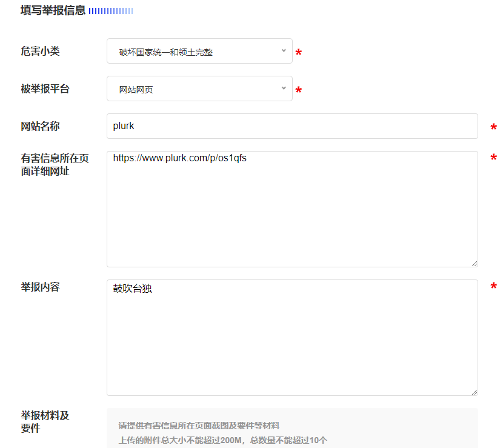Click the 举报内容 text area
This screenshot has height=448, width=503.
click(x=292, y=338)
